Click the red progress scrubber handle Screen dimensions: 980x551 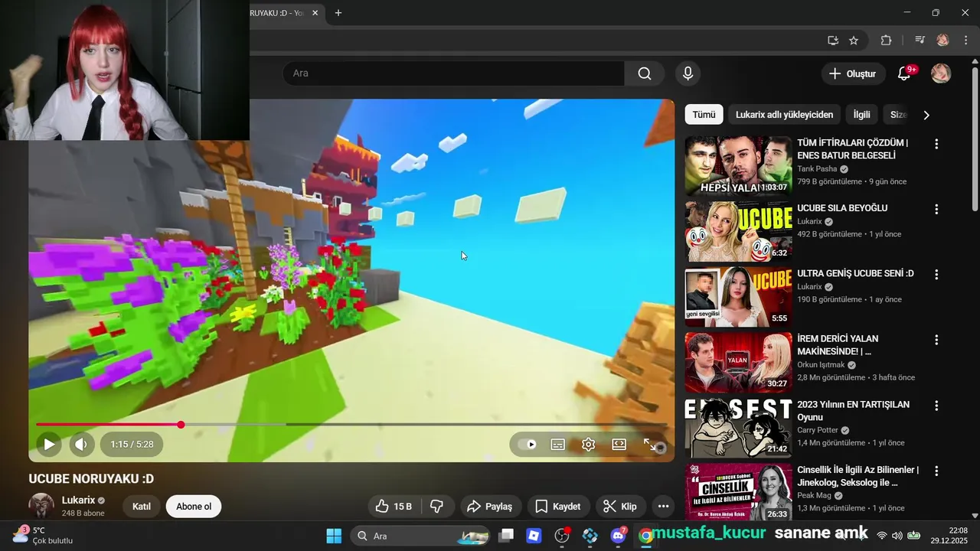(181, 425)
